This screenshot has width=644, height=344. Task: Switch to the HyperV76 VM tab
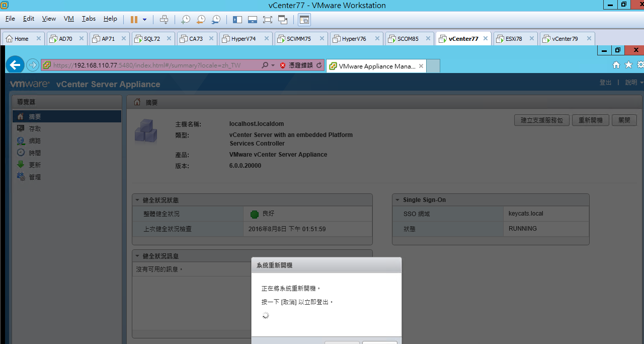tap(356, 39)
